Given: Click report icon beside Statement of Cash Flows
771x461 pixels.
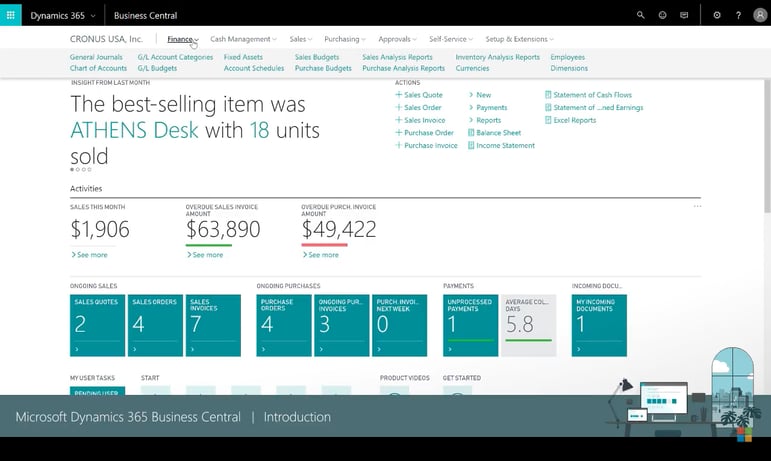Looking at the screenshot, I should pos(548,94).
